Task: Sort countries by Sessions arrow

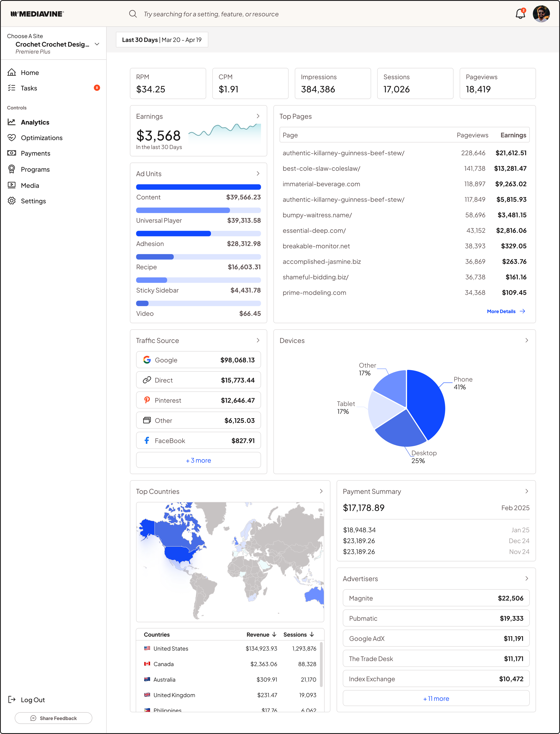Action: [x=312, y=634]
